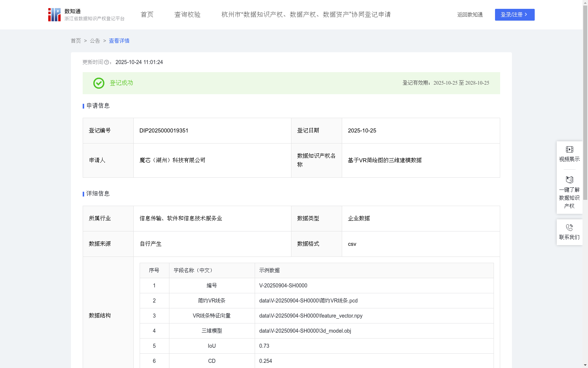Open 视频展示 via the video icon
588x368 pixels.
pos(569,149)
